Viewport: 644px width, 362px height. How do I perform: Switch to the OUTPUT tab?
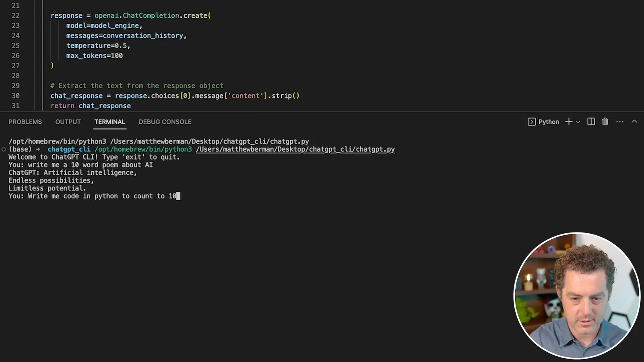[x=68, y=122]
